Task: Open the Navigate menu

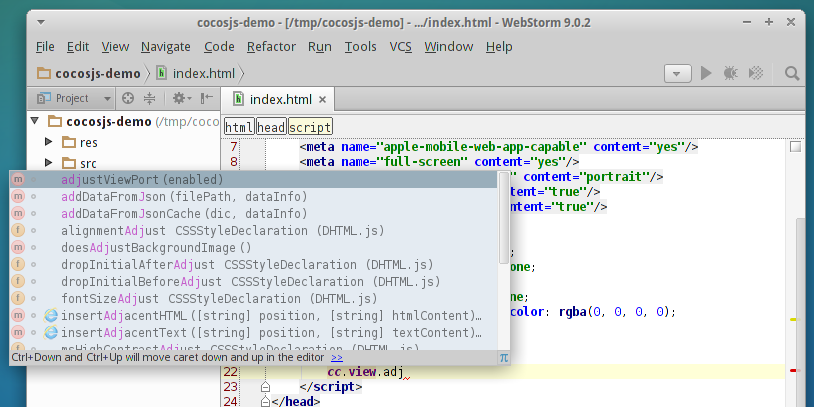Action: (166, 47)
